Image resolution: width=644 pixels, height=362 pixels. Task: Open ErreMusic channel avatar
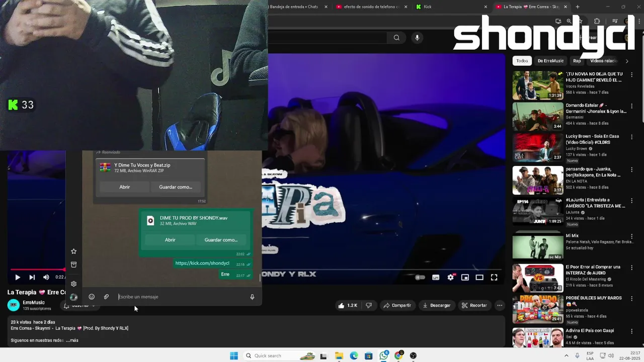click(14, 305)
